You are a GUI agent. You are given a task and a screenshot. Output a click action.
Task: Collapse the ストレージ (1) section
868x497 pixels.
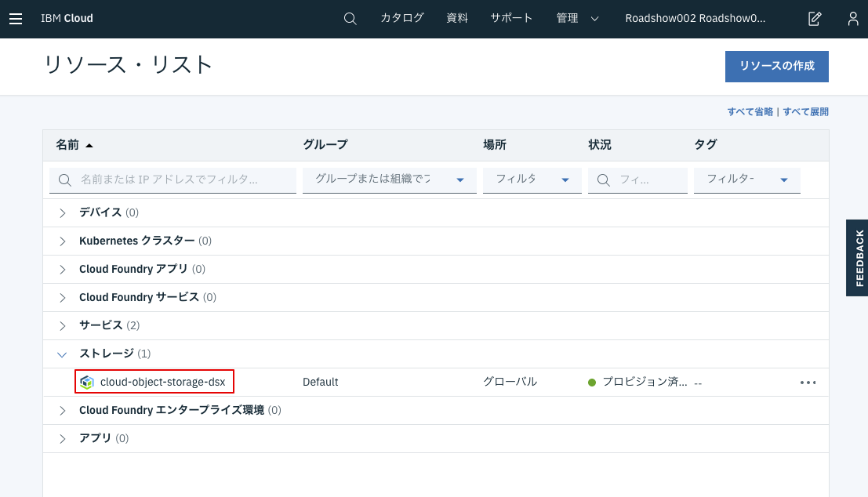[x=62, y=354]
